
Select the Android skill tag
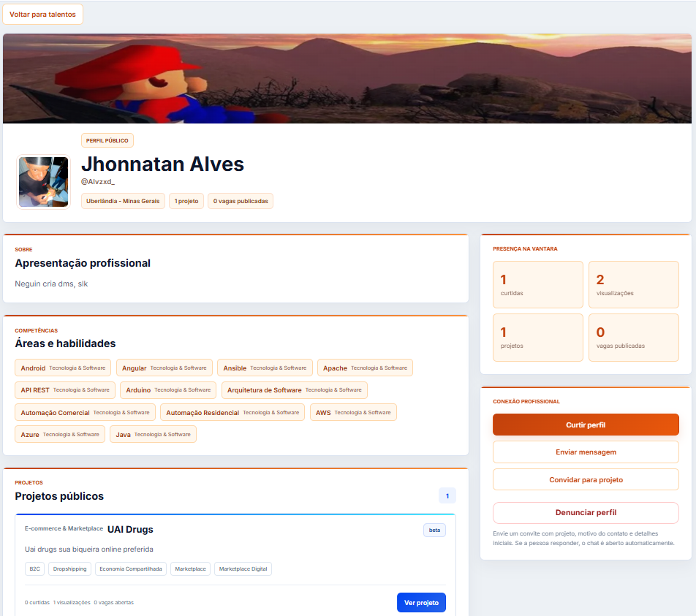pos(63,368)
